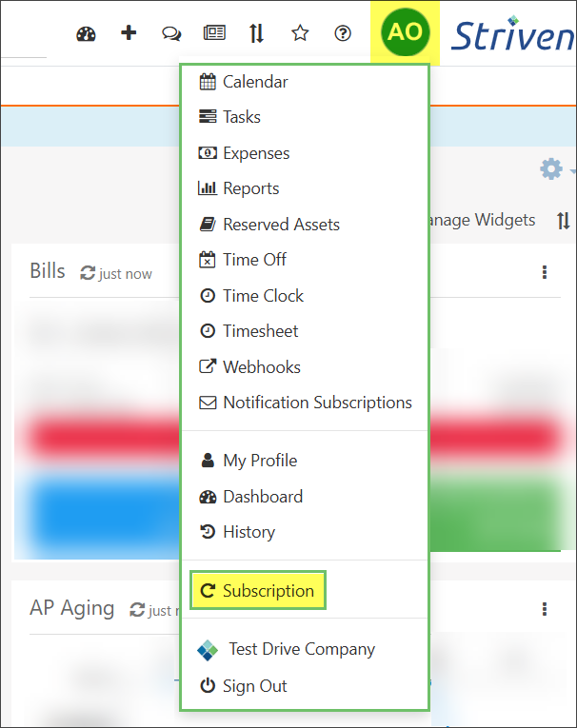The image size is (577, 728).
Task: Open the dashboard gauge icon in top toolbar
Action: pos(86,34)
